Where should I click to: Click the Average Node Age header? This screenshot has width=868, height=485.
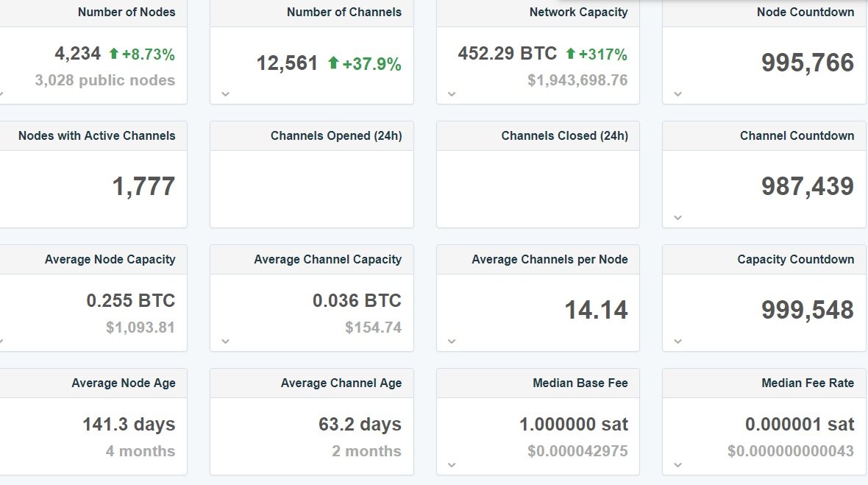(123, 383)
